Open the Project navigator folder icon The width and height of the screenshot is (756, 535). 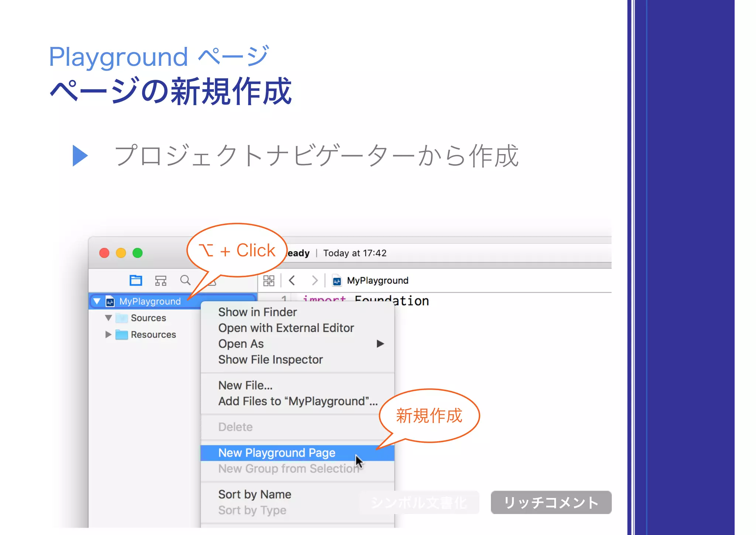(x=135, y=280)
